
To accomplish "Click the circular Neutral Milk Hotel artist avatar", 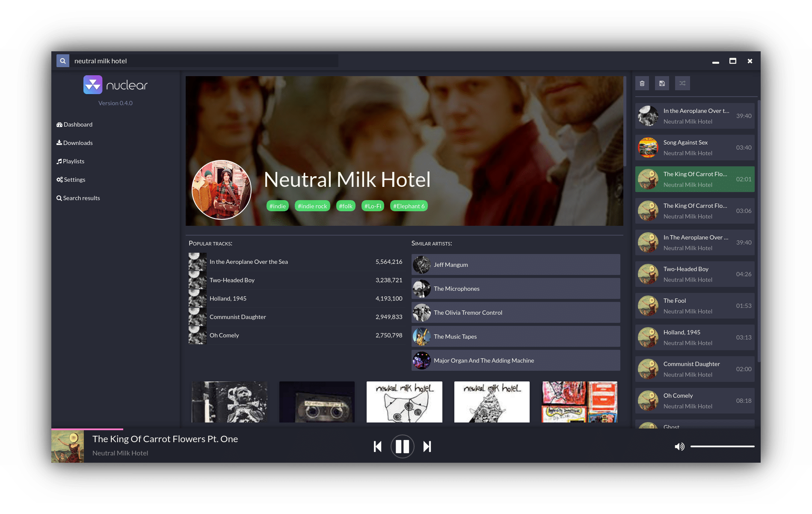I will click(x=222, y=189).
